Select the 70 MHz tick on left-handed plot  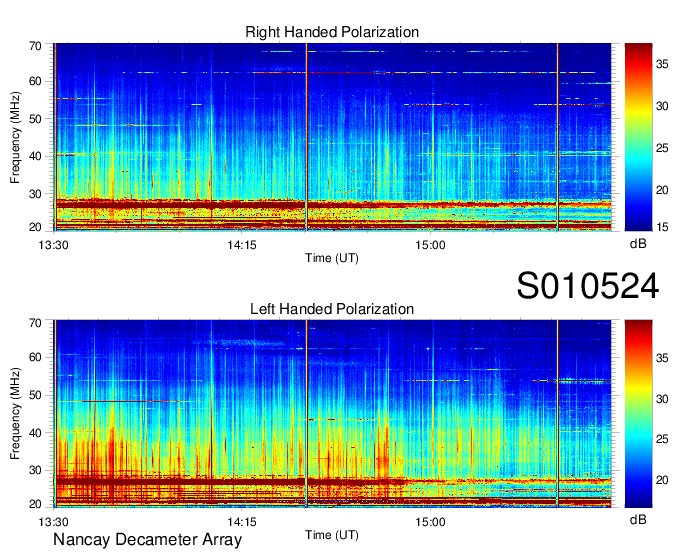(35, 322)
